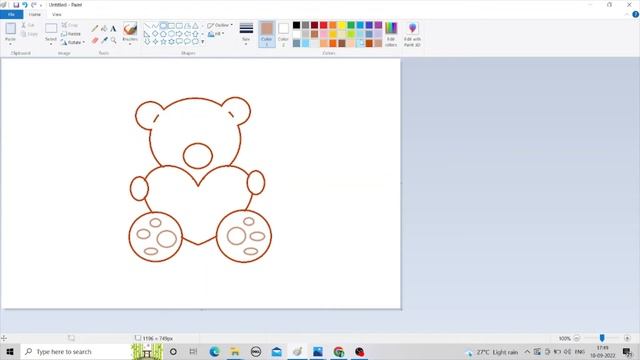Image resolution: width=640 pixels, height=360 pixels.
Task: Click Save icon in quick access toolbar
Action: coord(16,5)
